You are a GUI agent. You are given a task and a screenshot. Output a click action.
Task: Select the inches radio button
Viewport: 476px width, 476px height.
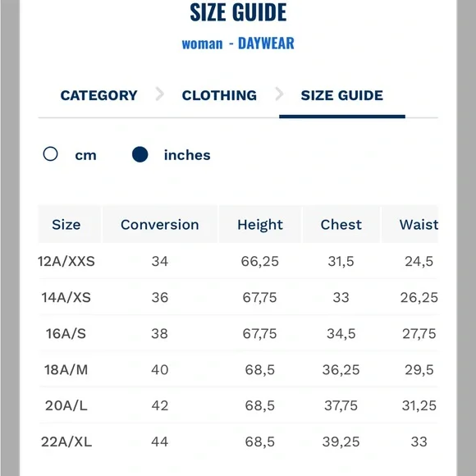(140, 154)
